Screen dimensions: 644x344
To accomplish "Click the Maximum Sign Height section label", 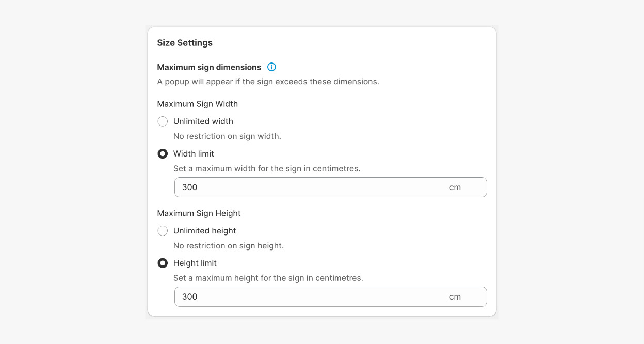I will point(199,213).
